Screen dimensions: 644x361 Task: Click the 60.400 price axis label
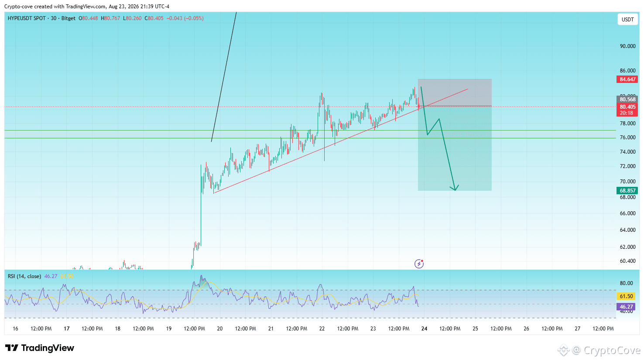pos(627,261)
